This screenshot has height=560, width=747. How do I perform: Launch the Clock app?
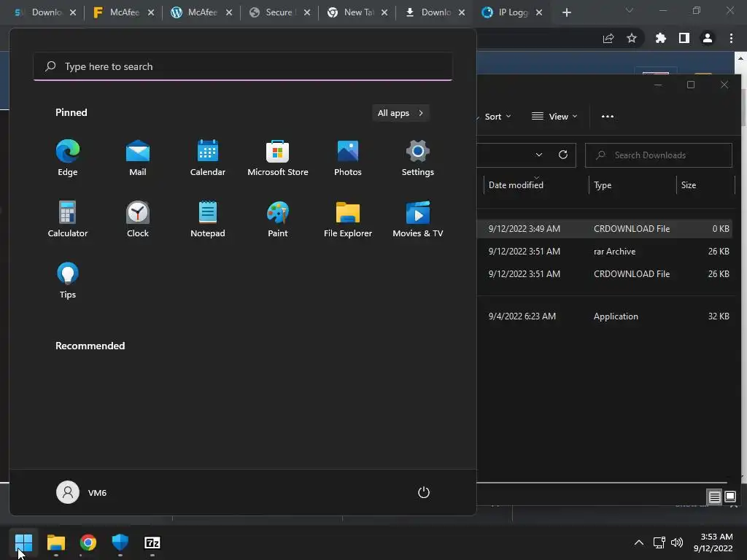138,219
